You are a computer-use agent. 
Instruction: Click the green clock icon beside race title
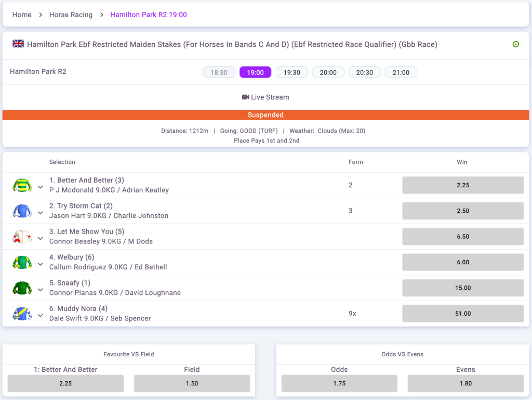515,45
